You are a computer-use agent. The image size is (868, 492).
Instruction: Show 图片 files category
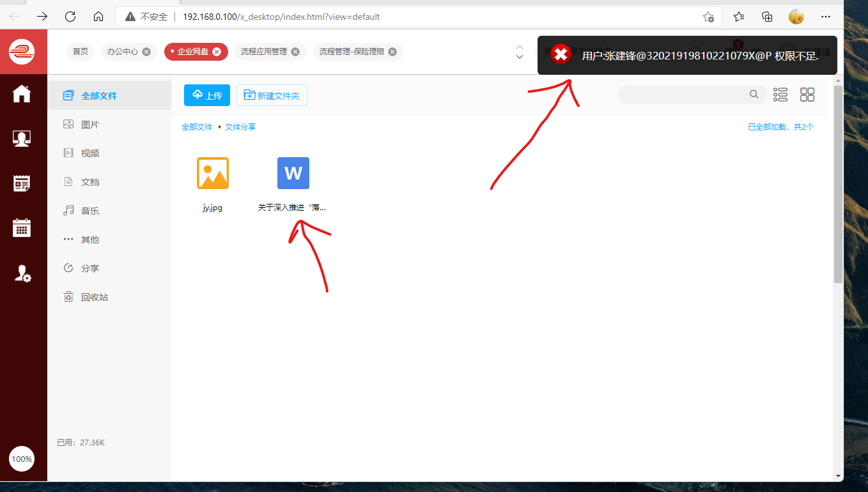click(109, 125)
